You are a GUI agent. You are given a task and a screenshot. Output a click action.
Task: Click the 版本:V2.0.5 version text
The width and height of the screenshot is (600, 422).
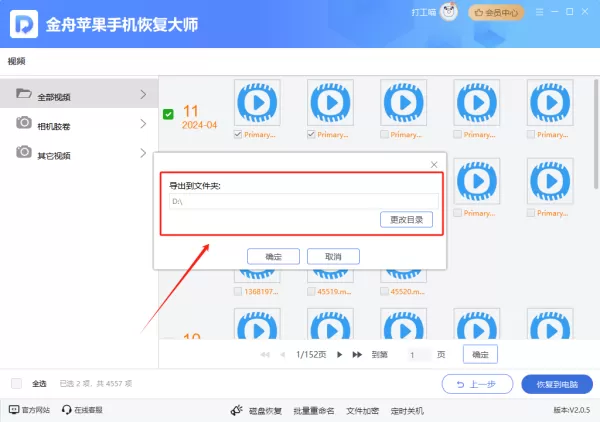tap(572, 410)
